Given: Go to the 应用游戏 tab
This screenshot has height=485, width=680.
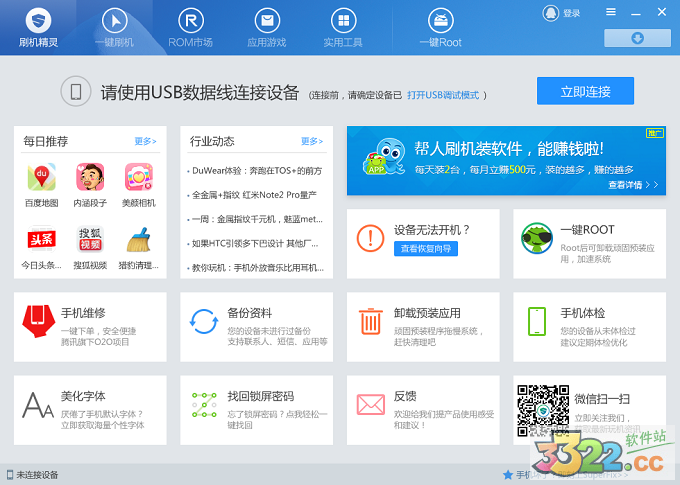Looking at the screenshot, I should click(x=267, y=28).
